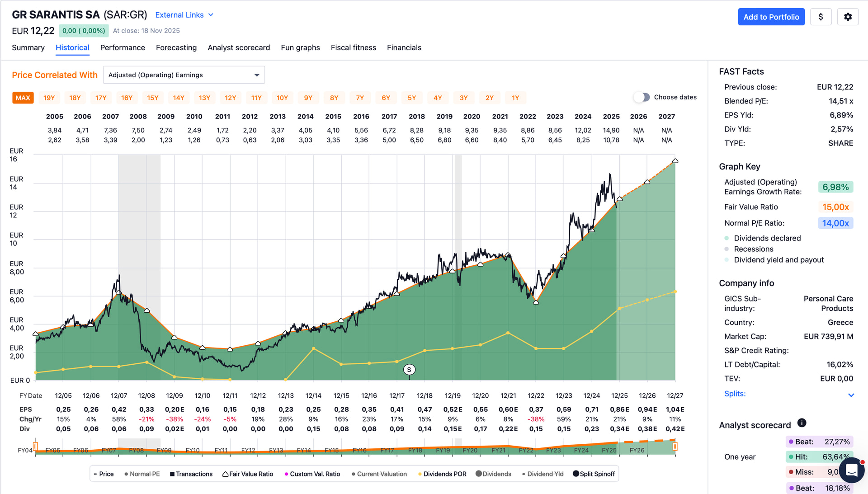Switch to the Forecasting tab
The width and height of the screenshot is (868, 494).
(176, 47)
